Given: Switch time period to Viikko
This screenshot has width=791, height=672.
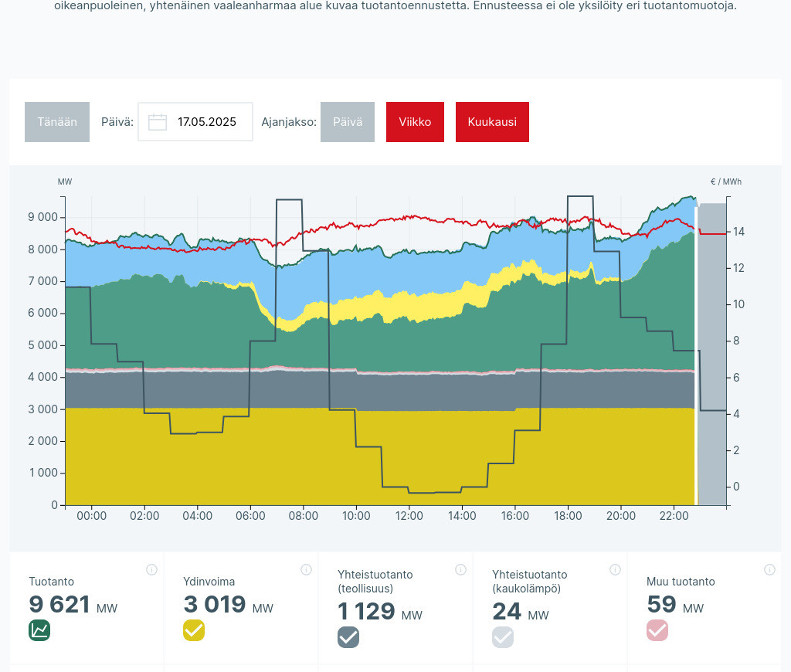Looking at the screenshot, I should [x=415, y=122].
